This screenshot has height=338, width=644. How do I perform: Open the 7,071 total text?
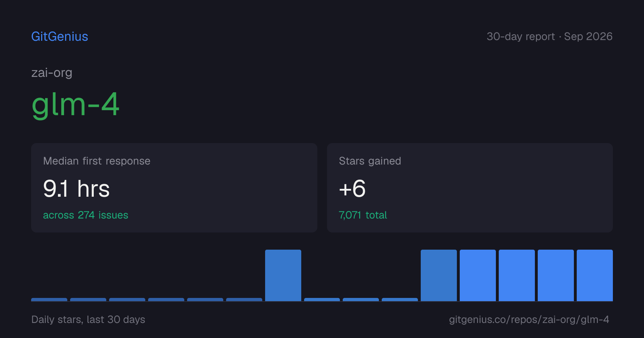363,215
